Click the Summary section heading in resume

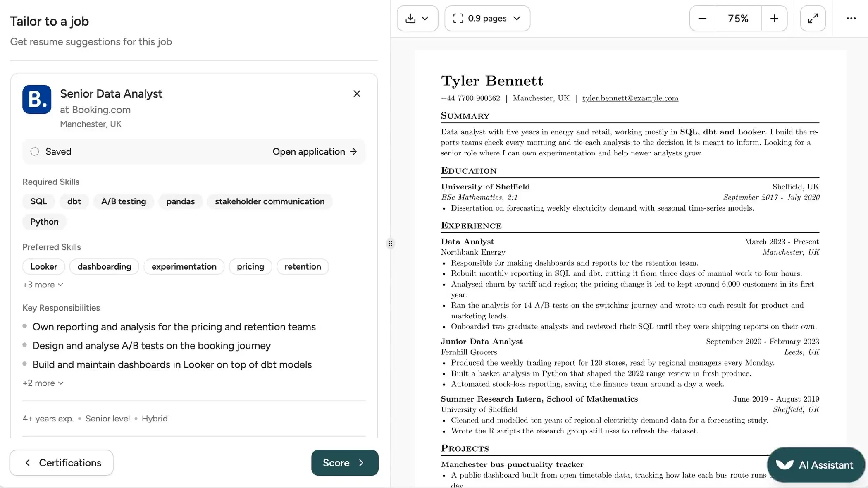(465, 116)
